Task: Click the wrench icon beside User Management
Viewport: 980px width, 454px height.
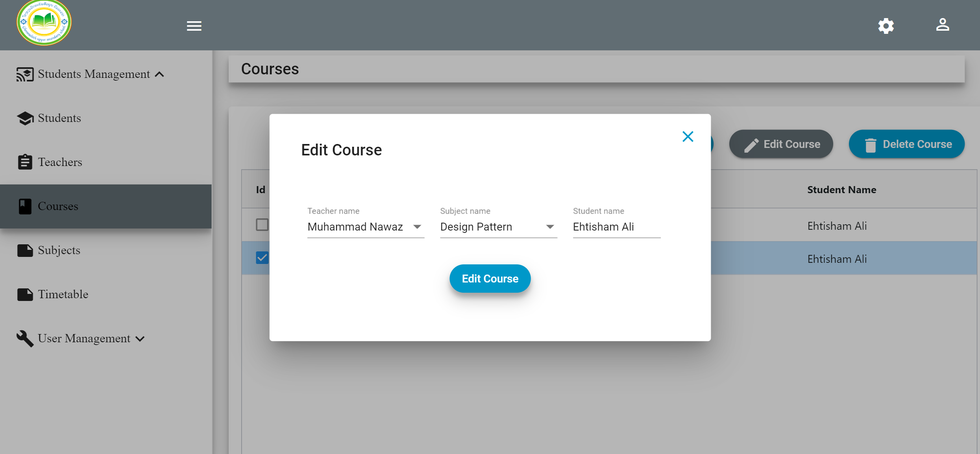Action: click(25, 338)
